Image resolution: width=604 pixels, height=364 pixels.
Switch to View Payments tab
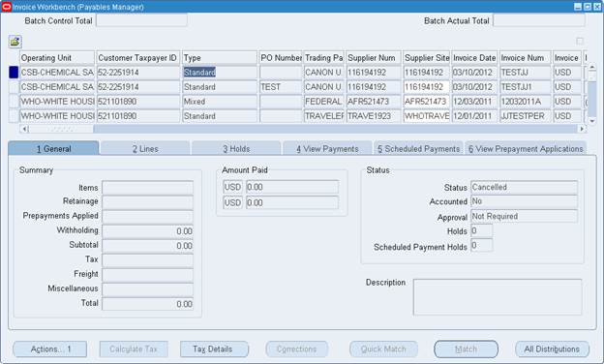click(327, 149)
